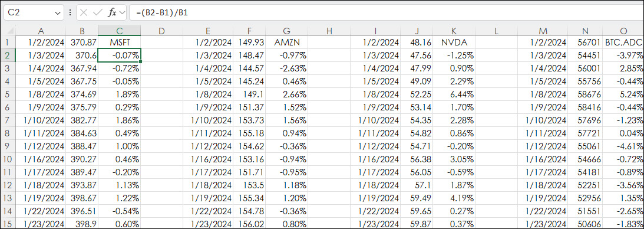
Task: Select column G header
Action: 287,31
